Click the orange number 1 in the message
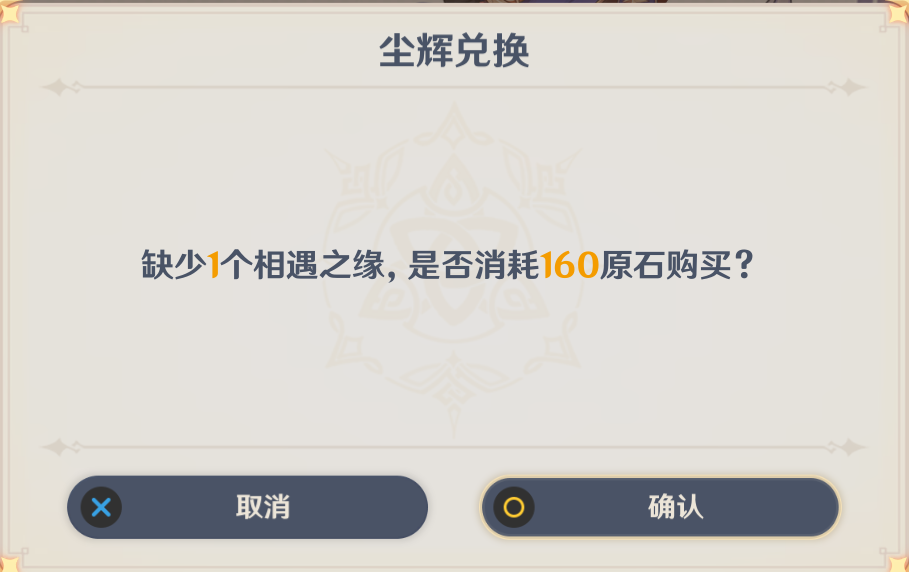Image resolution: width=909 pixels, height=572 pixels. click(213, 265)
